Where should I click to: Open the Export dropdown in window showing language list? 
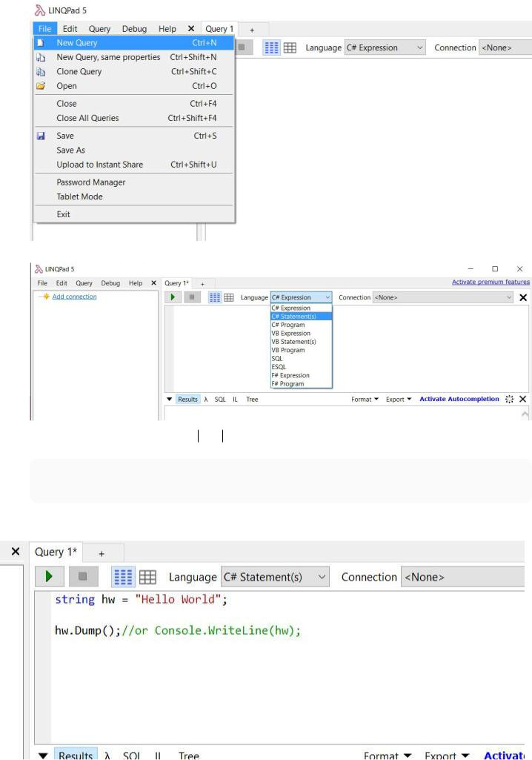[399, 400]
